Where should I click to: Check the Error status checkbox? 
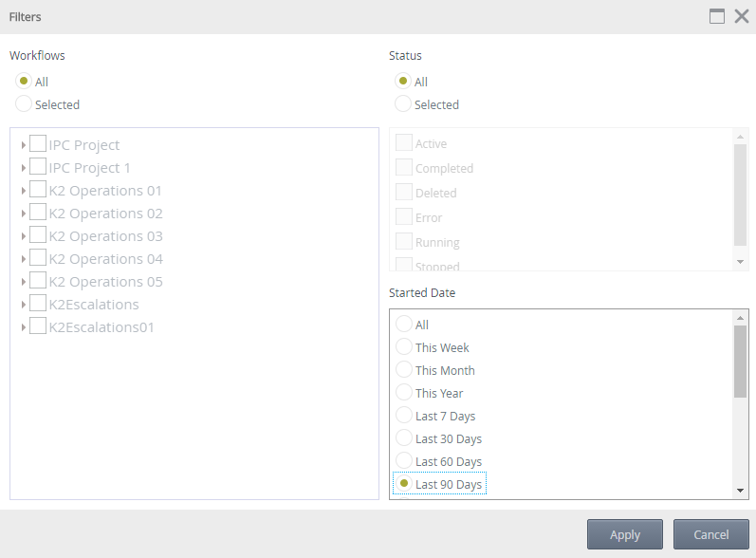click(x=404, y=216)
